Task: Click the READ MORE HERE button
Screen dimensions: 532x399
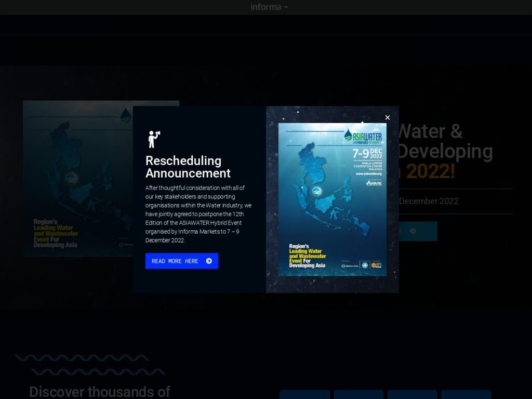Action: (x=181, y=261)
